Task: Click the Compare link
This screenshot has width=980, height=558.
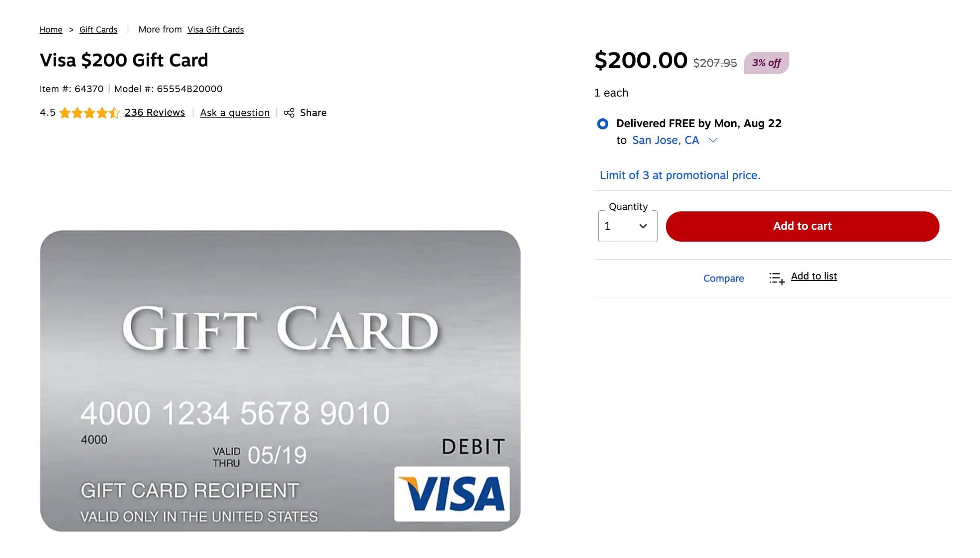Action: pyautogui.click(x=724, y=278)
